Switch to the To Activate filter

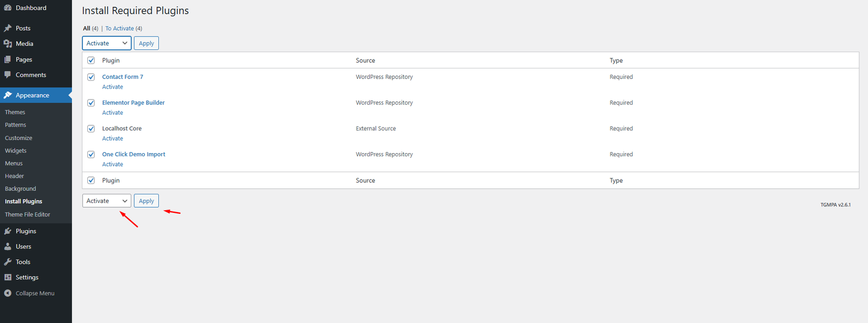click(x=119, y=28)
